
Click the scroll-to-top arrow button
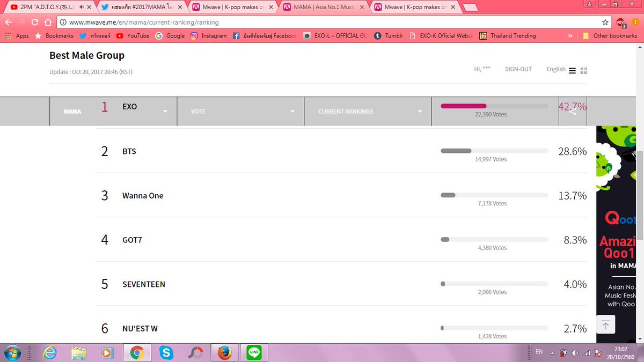(x=605, y=324)
